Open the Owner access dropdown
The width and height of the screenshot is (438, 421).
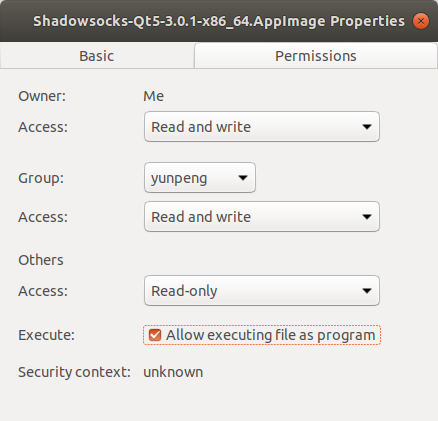[262, 127]
